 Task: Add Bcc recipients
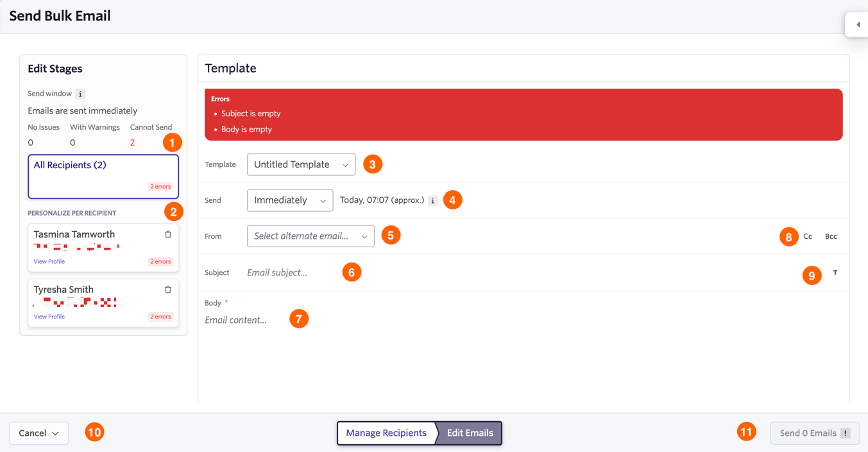(x=831, y=236)
